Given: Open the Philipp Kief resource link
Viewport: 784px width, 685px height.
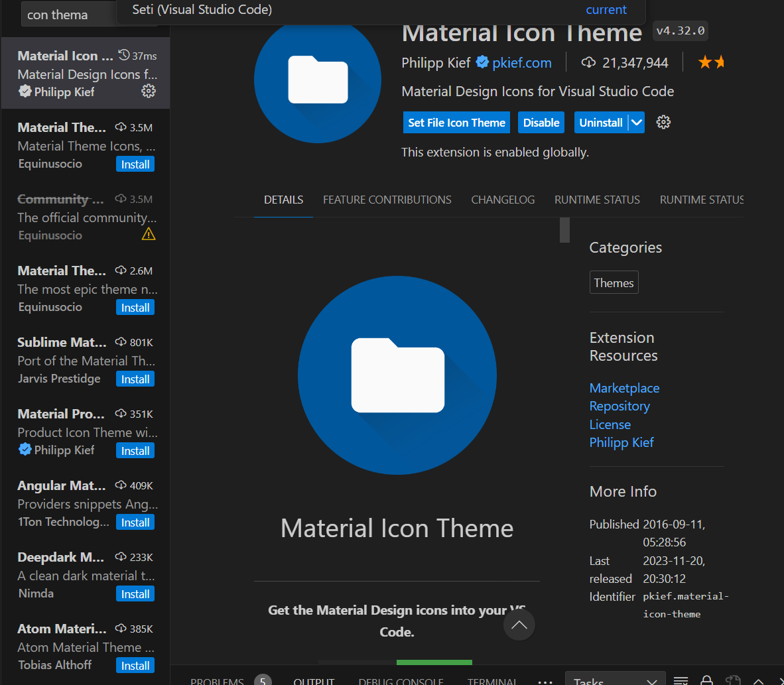Looking at the screenshot, I should (x=621, y=442).
